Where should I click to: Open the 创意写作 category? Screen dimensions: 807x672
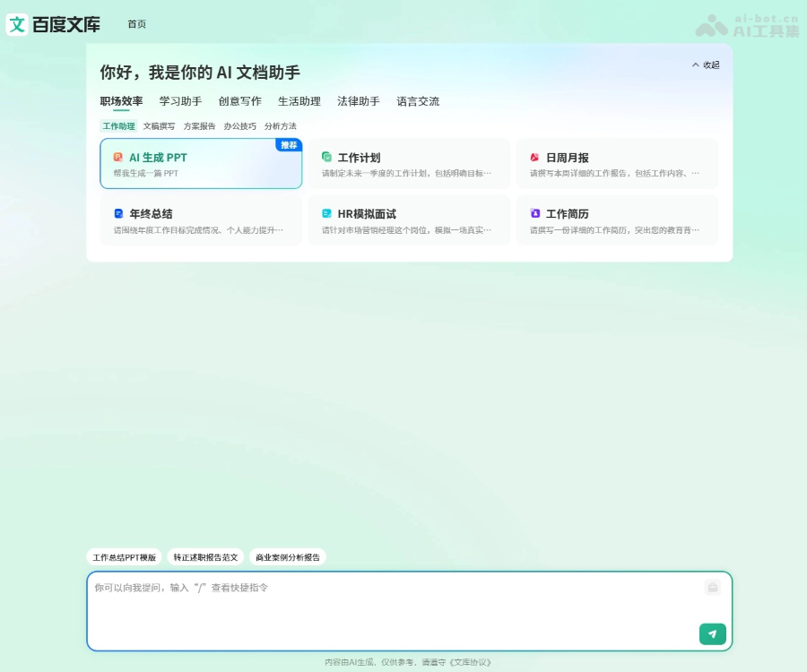tap(240, 101)
